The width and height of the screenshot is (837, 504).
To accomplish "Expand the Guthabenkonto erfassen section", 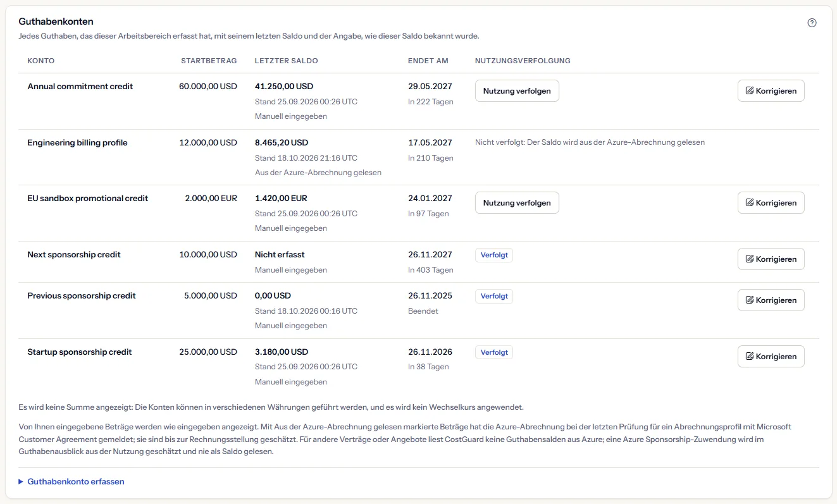I will tap(71, 481).
